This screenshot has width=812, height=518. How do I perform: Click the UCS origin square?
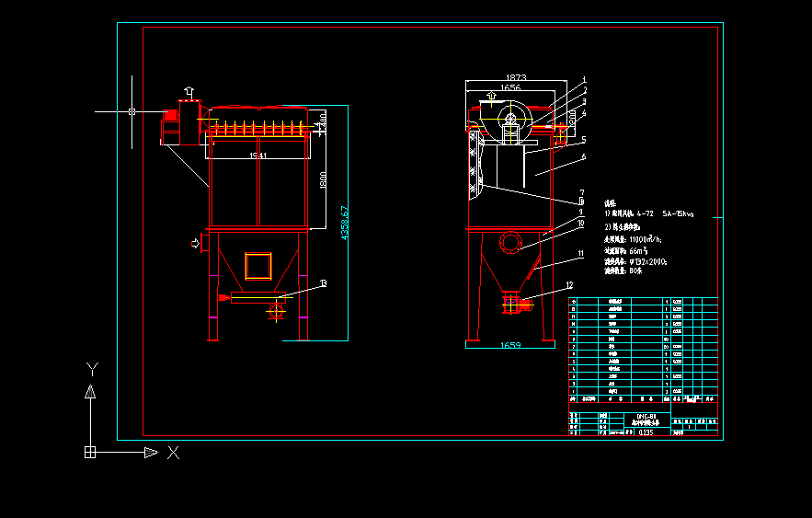[90, 452]
